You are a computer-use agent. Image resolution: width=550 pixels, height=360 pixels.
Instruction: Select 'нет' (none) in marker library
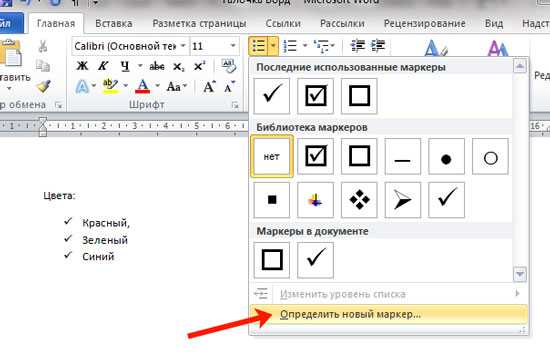click(x=272, y=156)
